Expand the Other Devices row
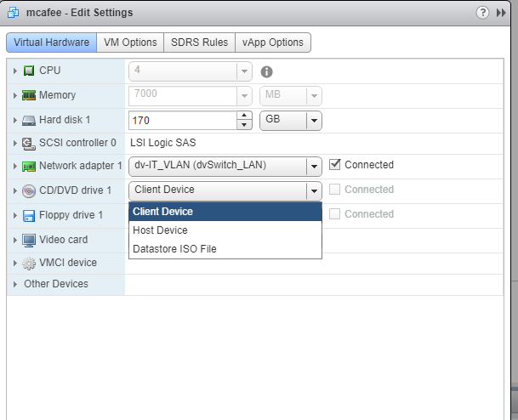 pyautogui.click(x=14, y=284)
